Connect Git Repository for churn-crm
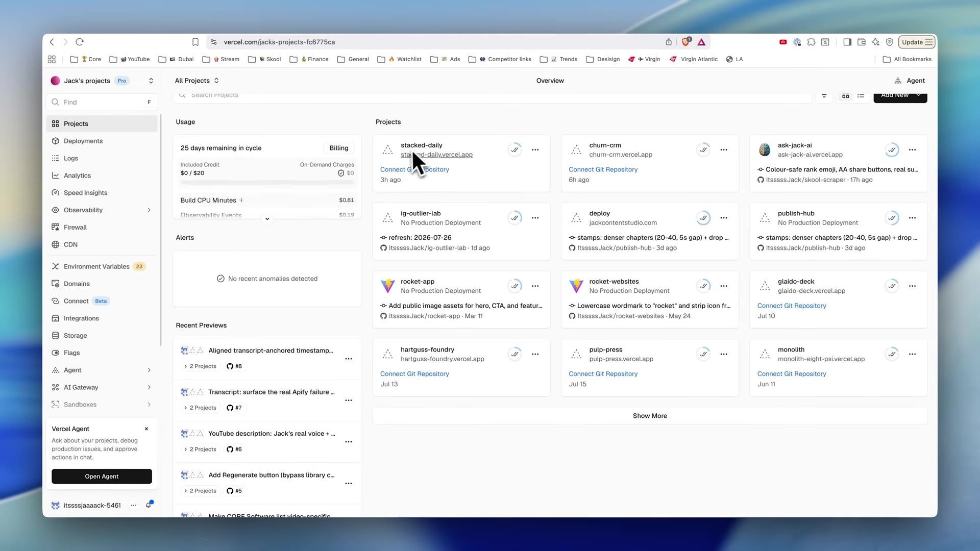This screenshot has height=551, width=980. 603,169
